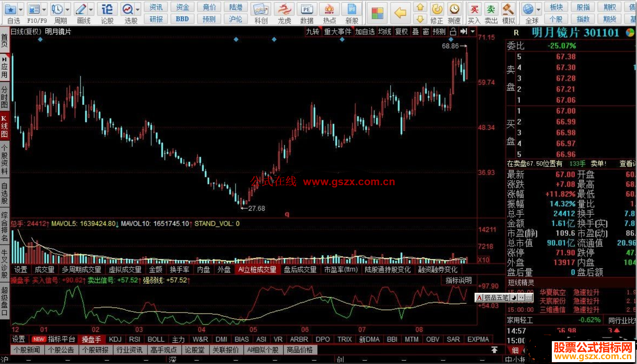Viewport: 637px width, 364px height.
Task: Open the 模拟 gavel simulation icon
Action: (508, 9)
